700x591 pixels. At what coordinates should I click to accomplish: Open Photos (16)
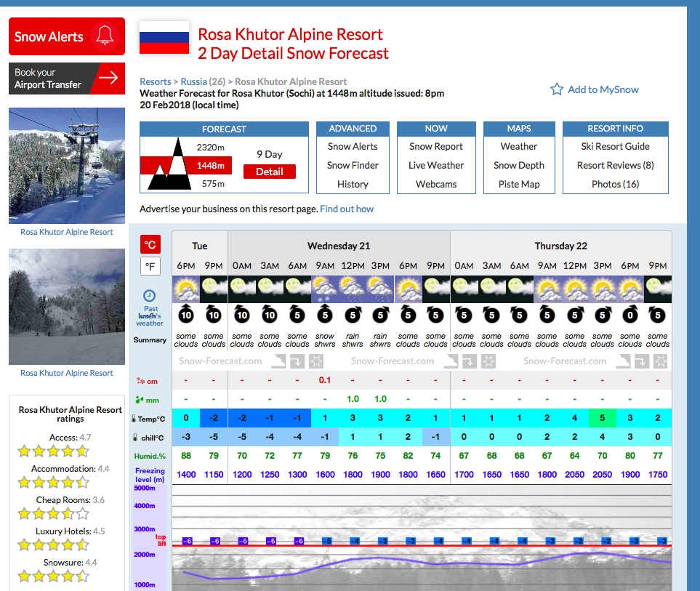click(x=615, y=184)
